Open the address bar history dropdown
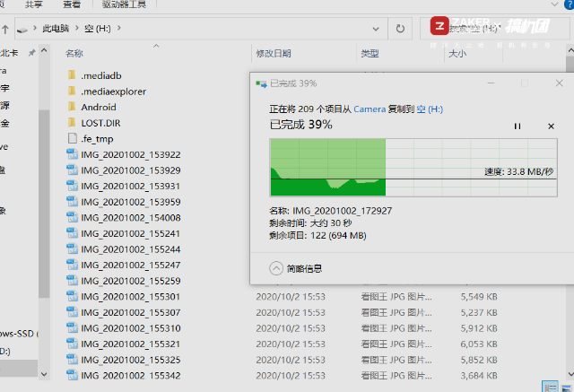Image resolution: width=574 pixels, height=392 pixels. point(376,29)
